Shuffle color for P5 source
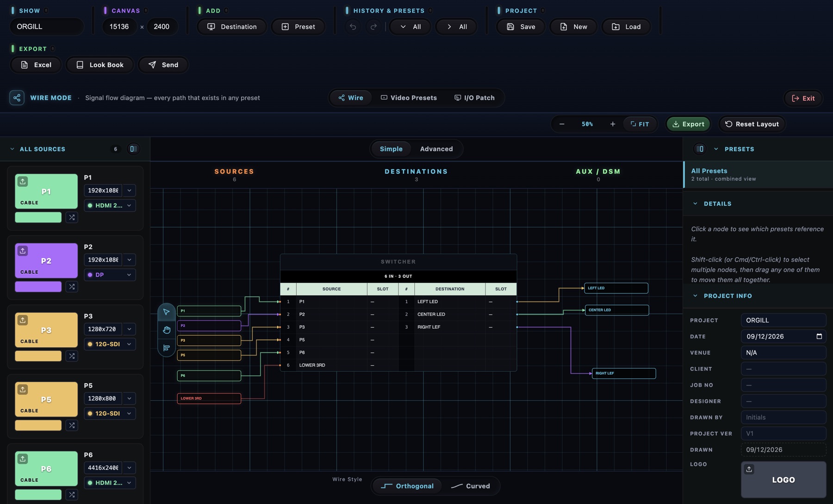Screen dimensions: 833x504 coord(72,425)
